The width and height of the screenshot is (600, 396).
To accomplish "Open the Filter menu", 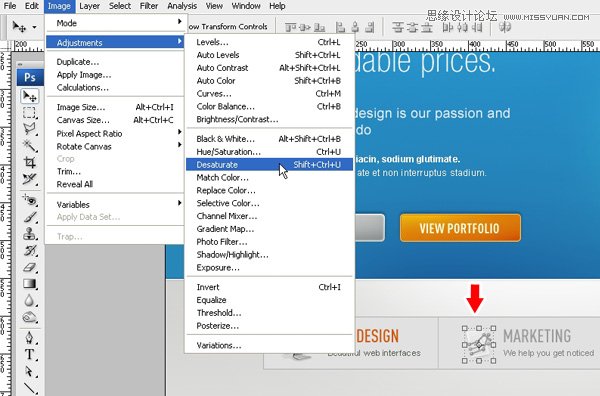I will (x=148, y=6).
